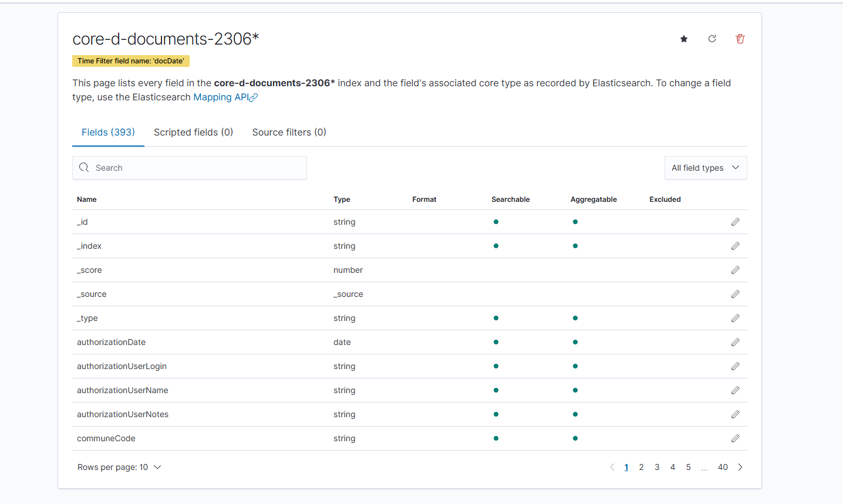Jump to page 3
Viewport: 843px width, 504px height.
click(657, 467)
